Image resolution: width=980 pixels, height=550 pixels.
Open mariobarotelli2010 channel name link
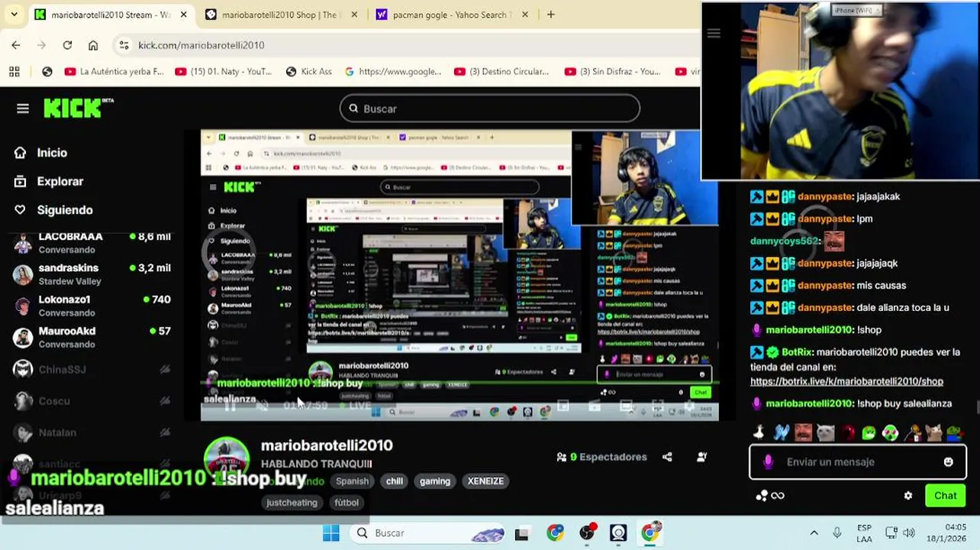pyautogui.click(x=327, y=445)
